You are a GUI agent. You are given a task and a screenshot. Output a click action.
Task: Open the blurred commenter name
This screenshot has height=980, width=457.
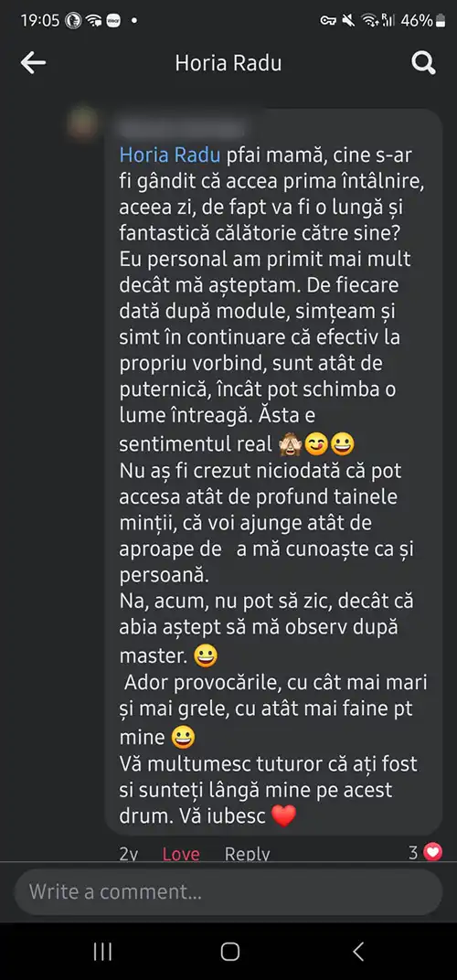(x=181, y=130)
